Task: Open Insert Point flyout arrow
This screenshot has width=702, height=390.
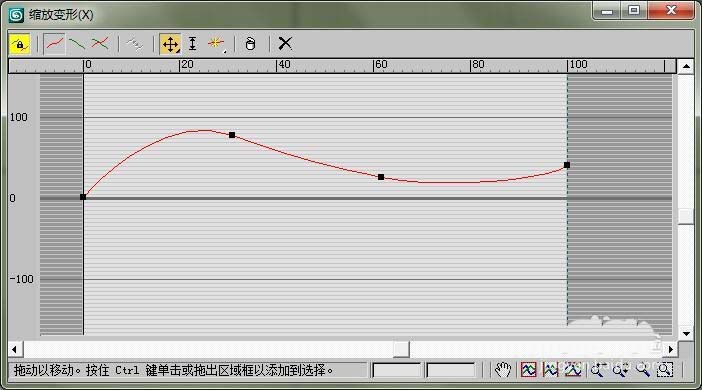Action: [225, 52]
